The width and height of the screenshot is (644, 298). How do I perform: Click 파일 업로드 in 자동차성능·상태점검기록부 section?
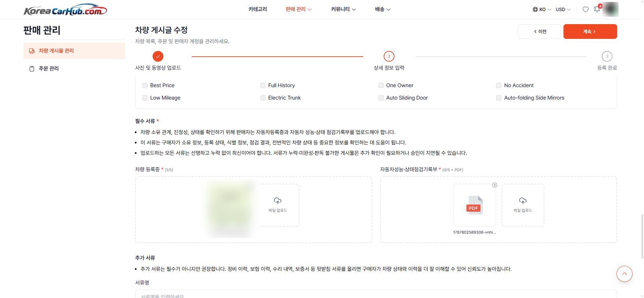click(x=523, y=205)
